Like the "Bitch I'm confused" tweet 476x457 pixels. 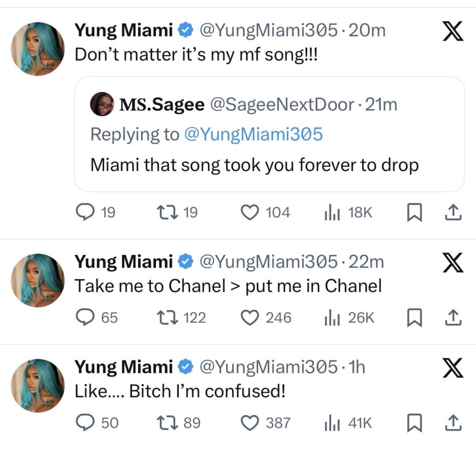pos(250,423)
